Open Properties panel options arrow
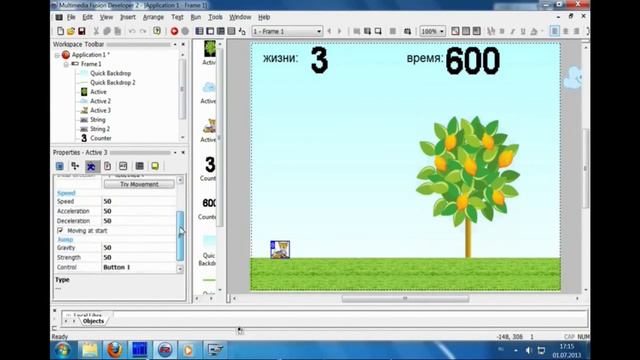640x360 pixels. click(x=175, y=152)
